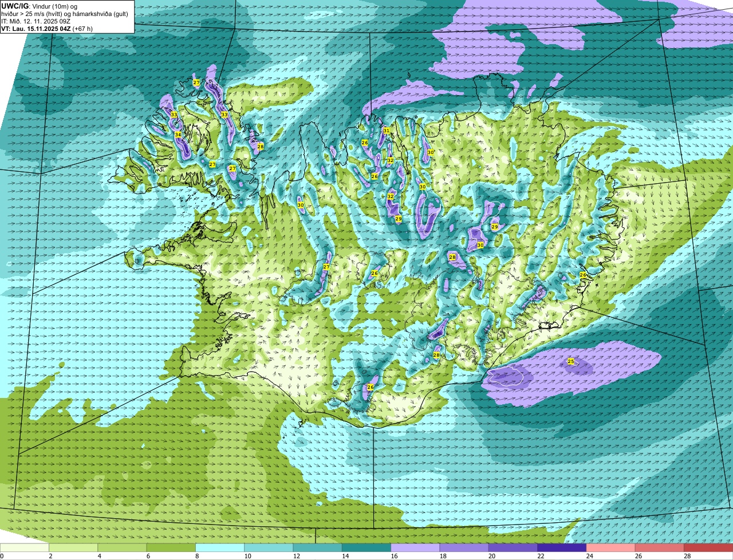Click the yellow gust label 25 over the sea
Image resolution: width=733 pixels, height=560 pixels.
tap(571, 361)
